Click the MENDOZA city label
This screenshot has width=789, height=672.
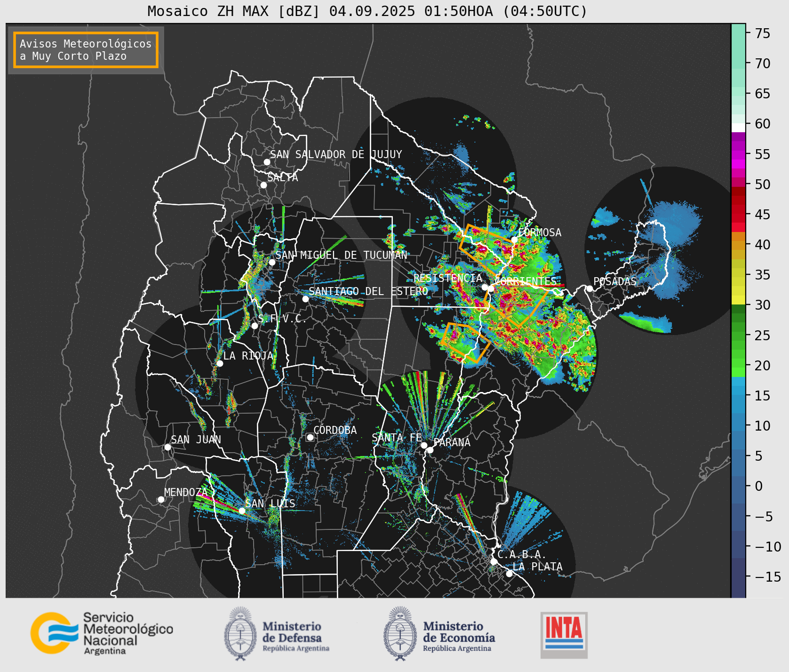coord(186,492)
